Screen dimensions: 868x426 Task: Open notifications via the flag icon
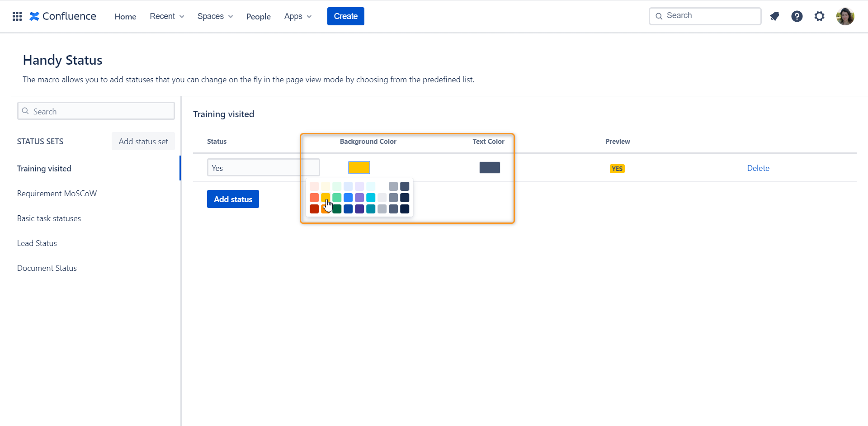coord(774,16)
